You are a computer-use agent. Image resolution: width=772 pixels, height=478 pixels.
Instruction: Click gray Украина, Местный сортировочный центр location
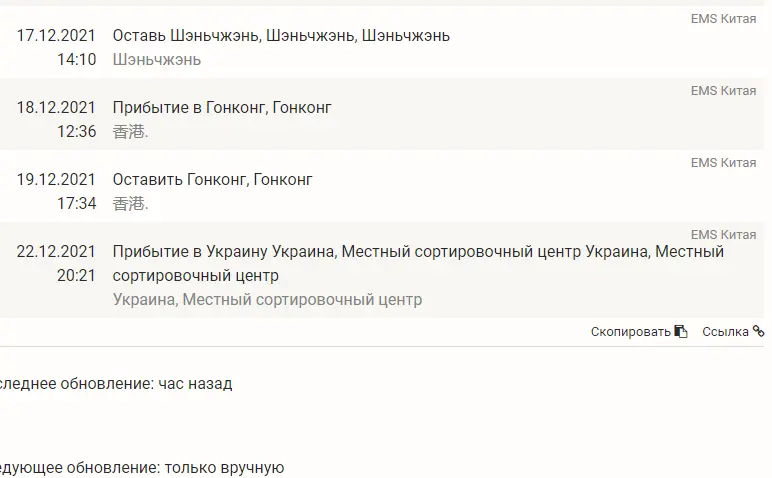pyautogui.click(x=267, y=299)
